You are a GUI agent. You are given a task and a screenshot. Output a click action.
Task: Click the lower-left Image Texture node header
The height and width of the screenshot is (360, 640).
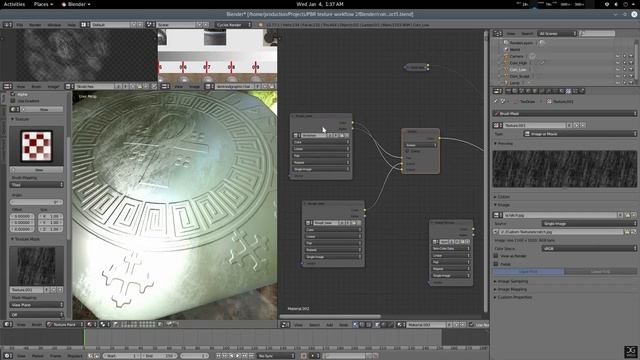point(333,203)
